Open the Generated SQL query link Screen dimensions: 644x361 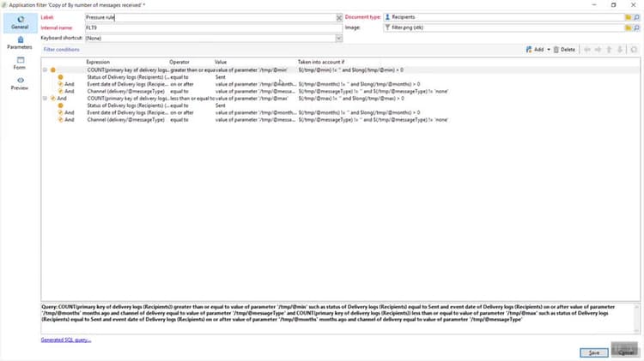[66, 340]
